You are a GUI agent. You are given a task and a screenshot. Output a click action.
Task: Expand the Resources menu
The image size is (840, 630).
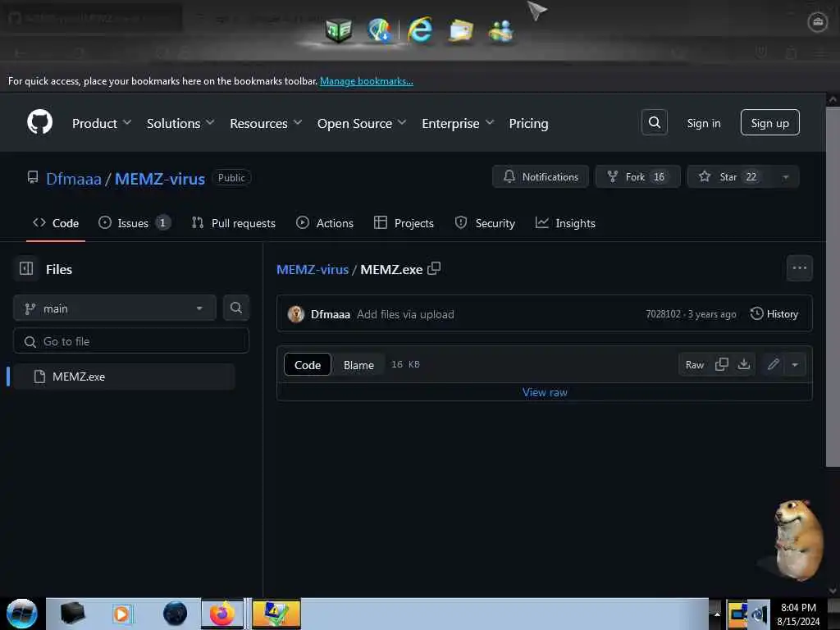266,123
